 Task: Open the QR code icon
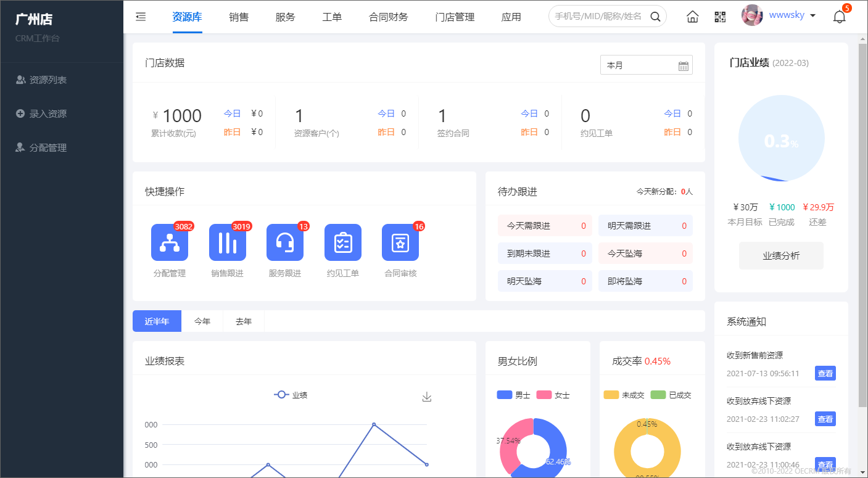pyautogui.click(x=720, y=17)
